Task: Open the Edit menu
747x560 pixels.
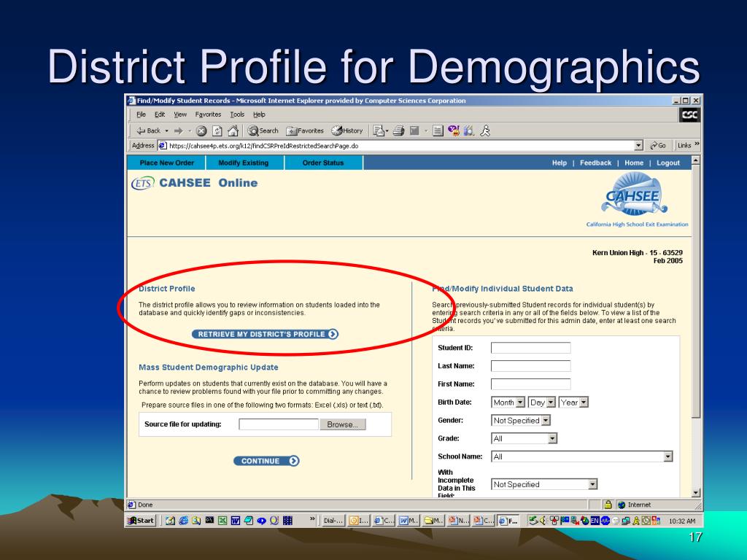Action: tap(160, 114)
